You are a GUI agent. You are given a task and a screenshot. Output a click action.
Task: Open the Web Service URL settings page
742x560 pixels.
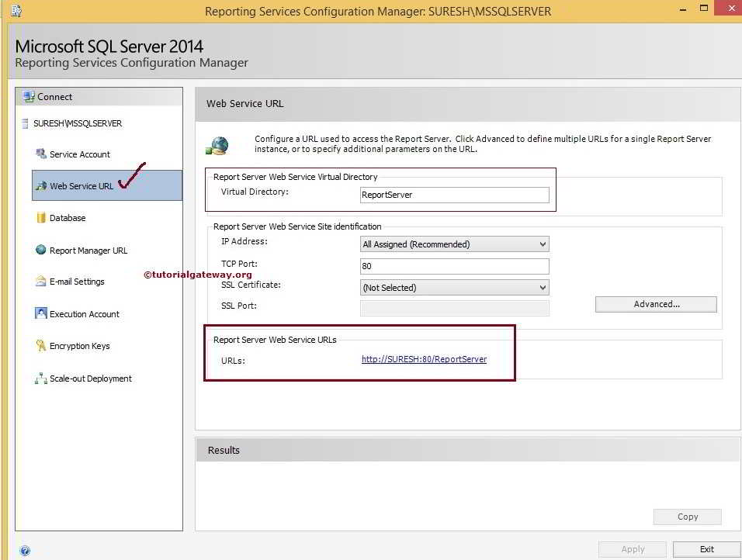80,185
